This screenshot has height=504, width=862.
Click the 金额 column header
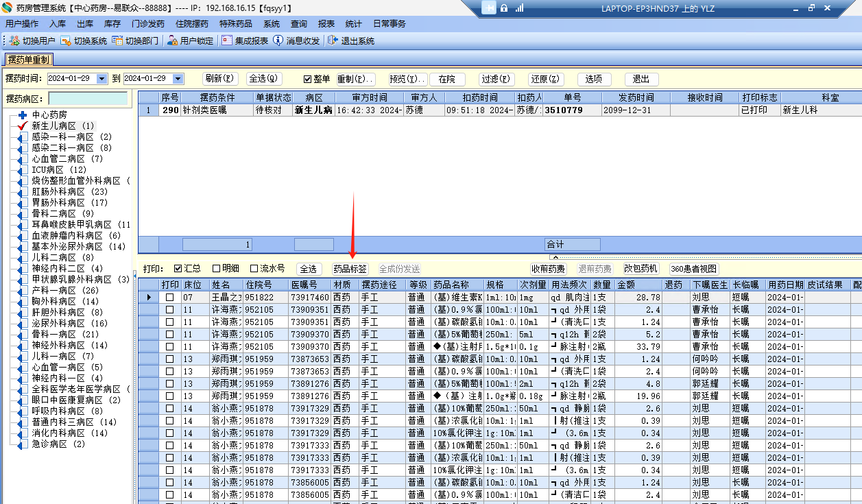click(x=639, y=285)
